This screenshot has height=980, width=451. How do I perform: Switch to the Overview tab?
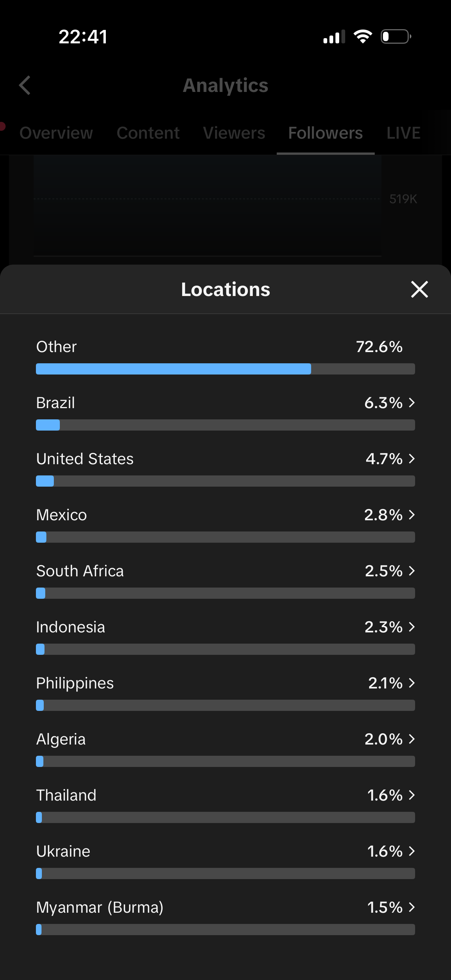click(56, 133)
